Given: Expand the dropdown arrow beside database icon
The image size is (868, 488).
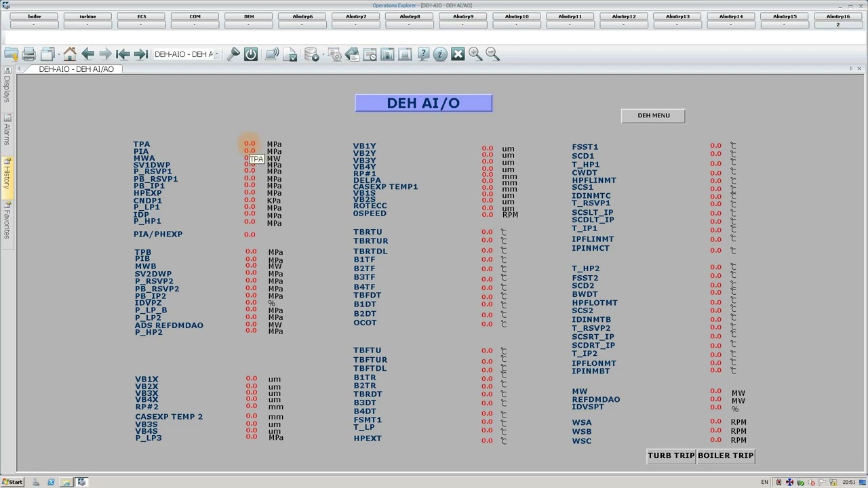Looking at the screenshot, I should [x=323, y=54].
